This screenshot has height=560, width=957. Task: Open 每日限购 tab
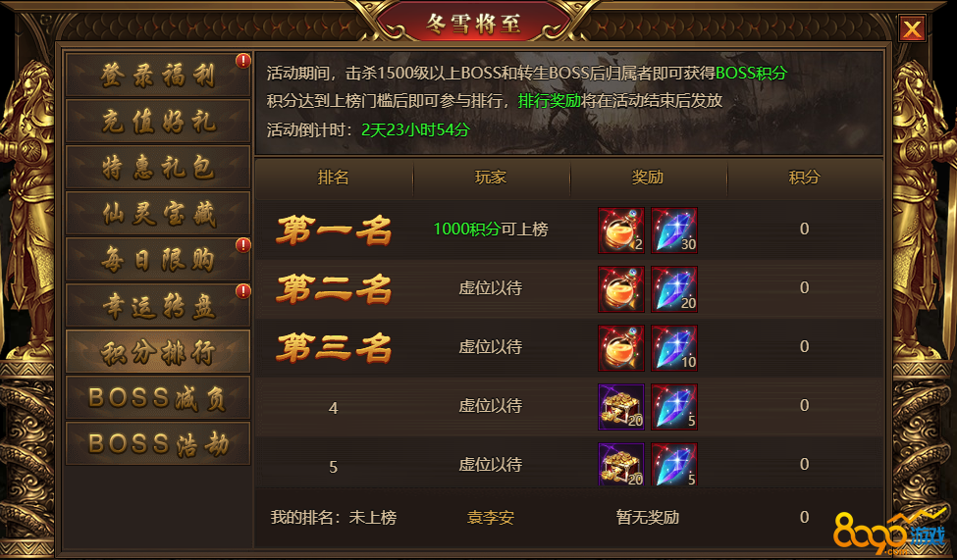click(x=158, y=259)
